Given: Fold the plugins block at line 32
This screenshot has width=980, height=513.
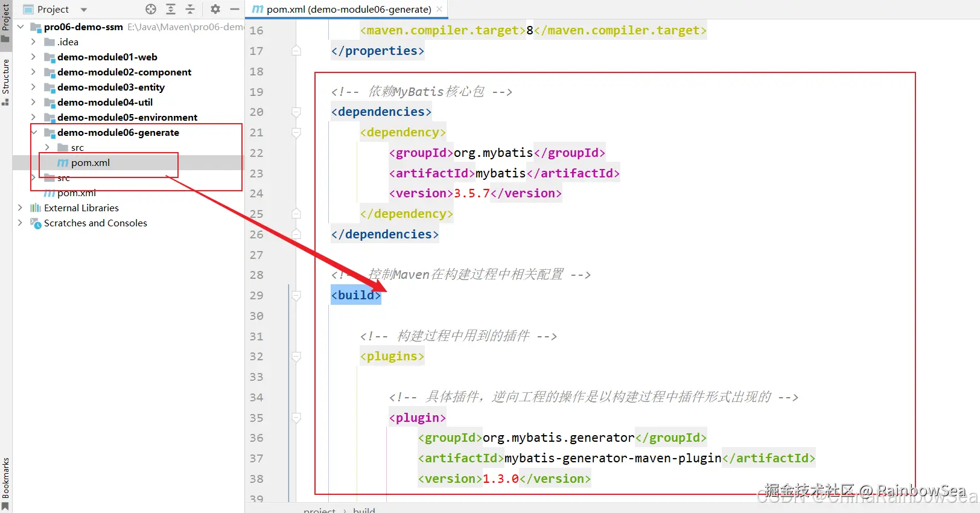Looking at the screenshot, I should coord(296,356).
